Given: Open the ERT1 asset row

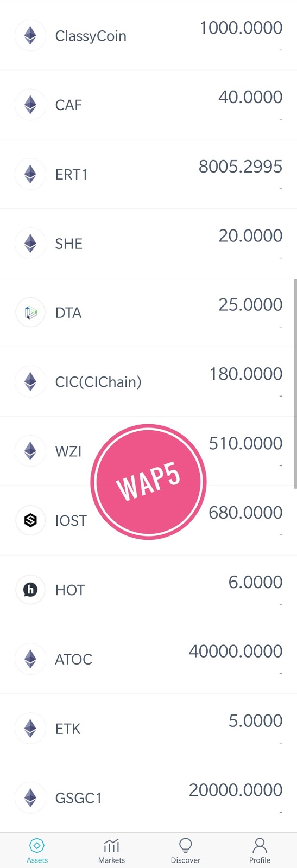Looking at the screenshot, I should click(148, 174).
